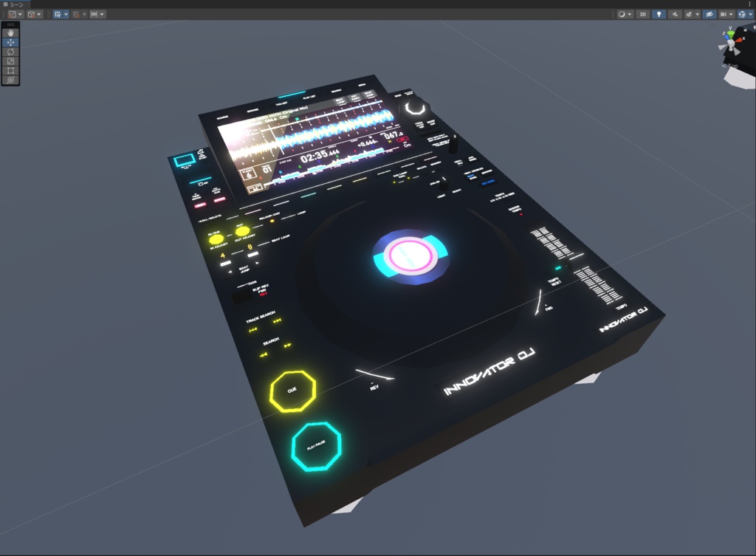
Task: Open the Gizmos dropdown arrow
Action: click(752, 14)
